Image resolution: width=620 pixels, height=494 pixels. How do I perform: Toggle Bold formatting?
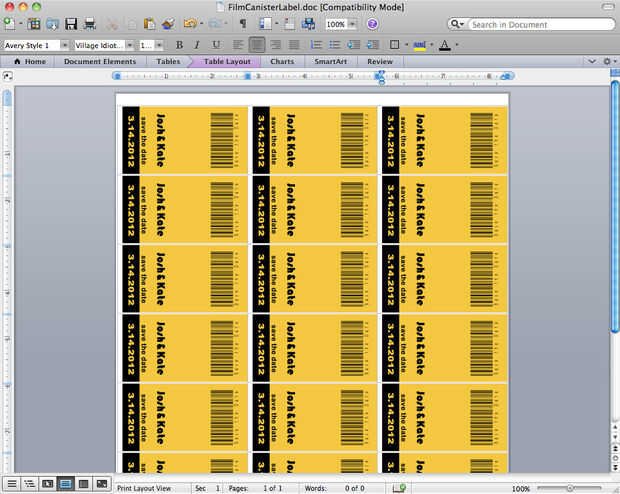point(179,45)
